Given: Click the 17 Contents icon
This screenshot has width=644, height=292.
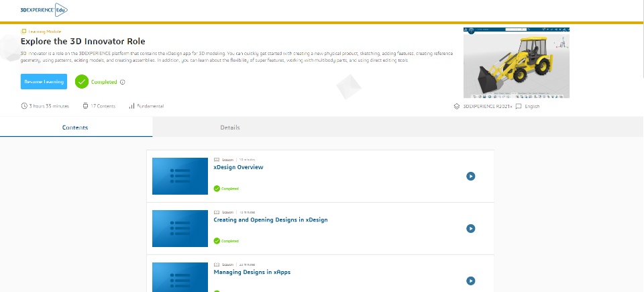Looking at the screenshot, I should point(85,106).
